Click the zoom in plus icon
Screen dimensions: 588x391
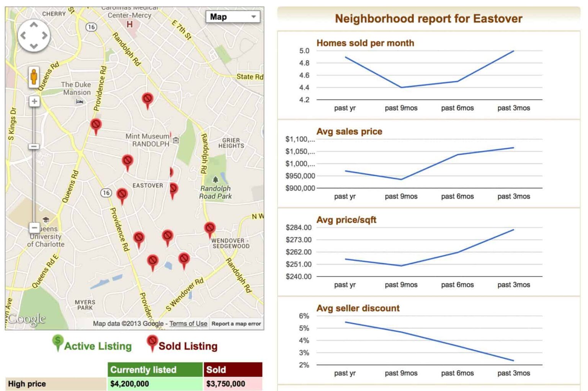tap(34, 101)
